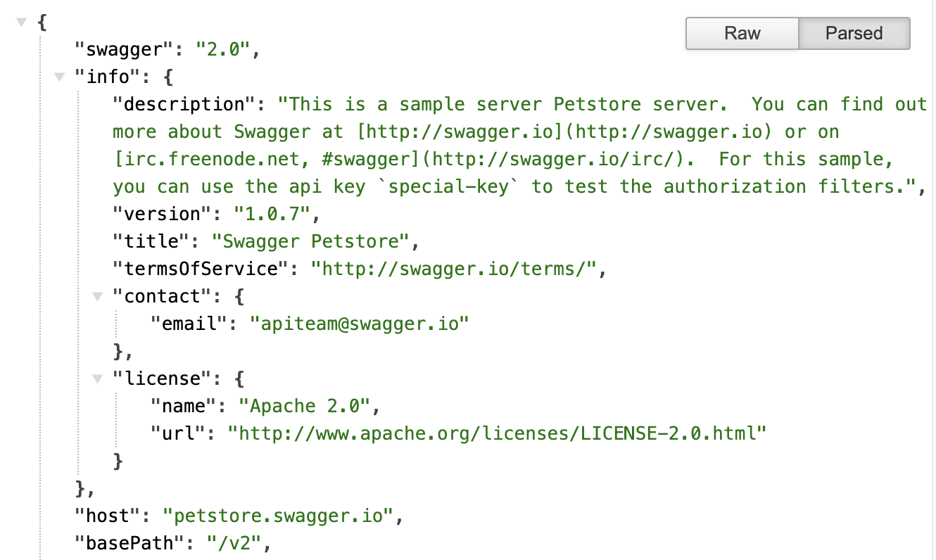Collapse the root JSON object disclosure triangle

(20, 22)
